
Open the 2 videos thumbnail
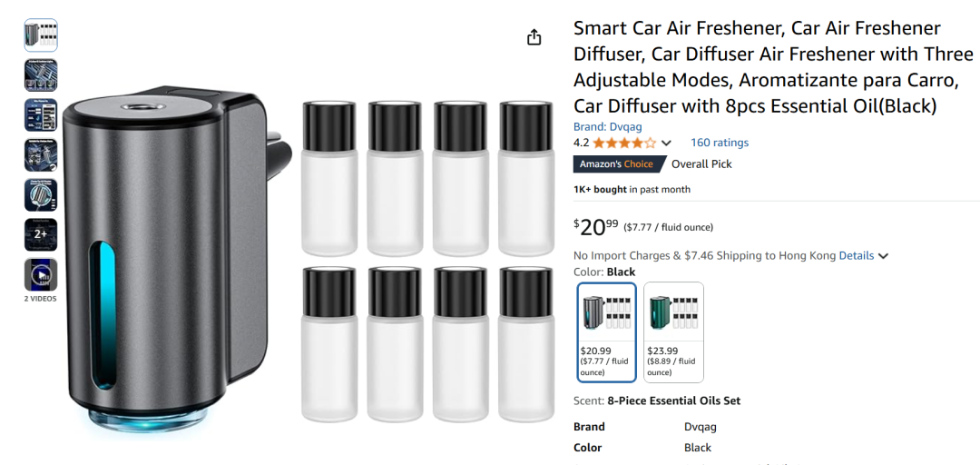[41, 275]
